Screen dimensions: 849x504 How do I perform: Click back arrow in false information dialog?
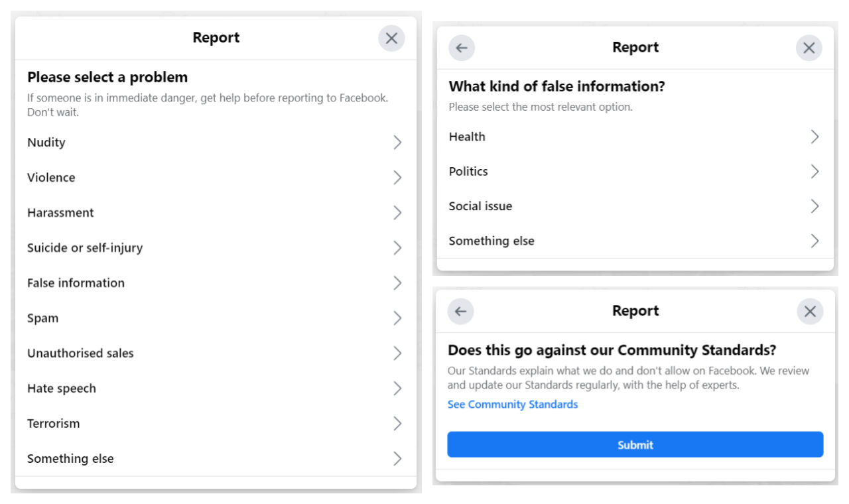click(462, 48)
